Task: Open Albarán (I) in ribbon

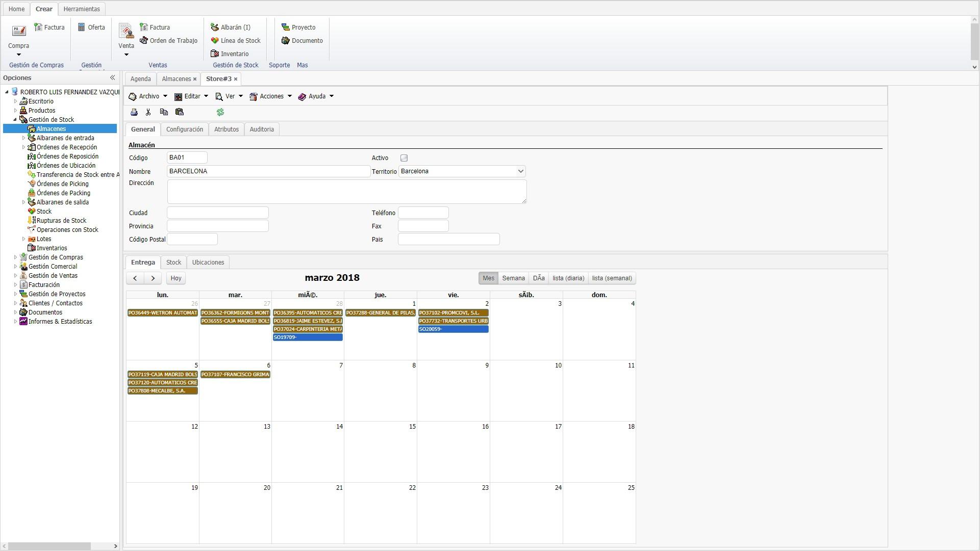Action: (x=231, y=28)
